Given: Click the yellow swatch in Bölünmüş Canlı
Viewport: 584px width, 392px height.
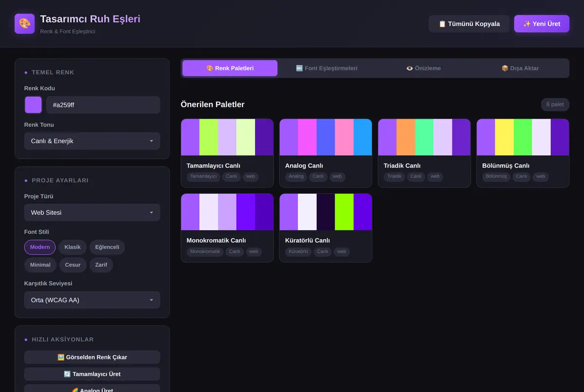Looking at the screenshot, I should click(504, 137).
